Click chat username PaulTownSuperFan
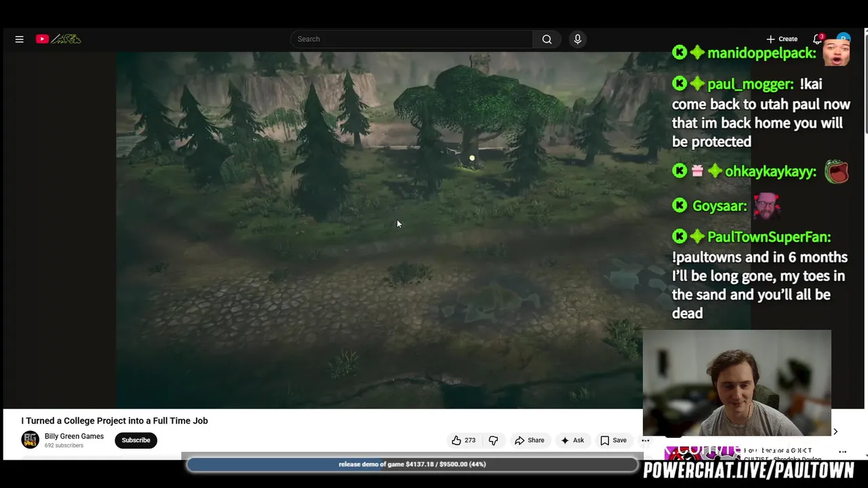 click(x=768, y=237)
